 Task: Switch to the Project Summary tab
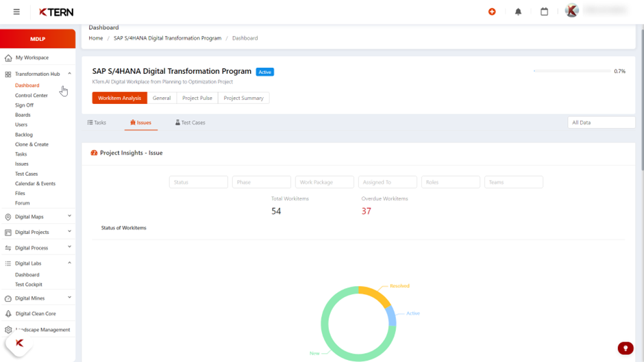(243, 98)
